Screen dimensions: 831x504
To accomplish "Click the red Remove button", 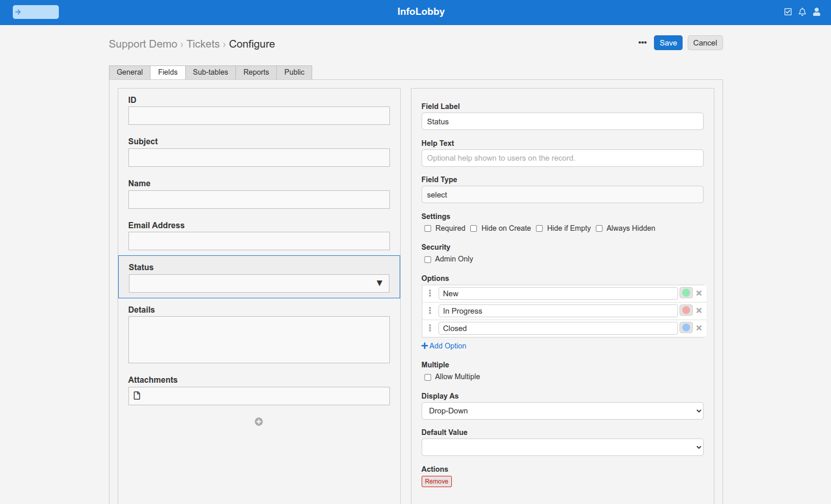I will point(436,481).
